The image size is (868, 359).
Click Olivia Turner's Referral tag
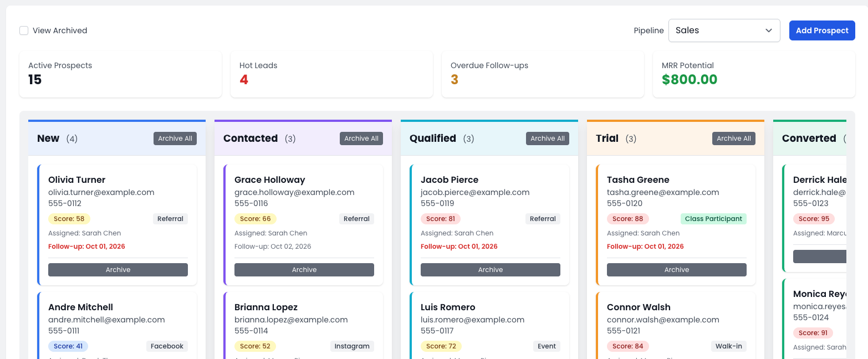click(170, 219)
